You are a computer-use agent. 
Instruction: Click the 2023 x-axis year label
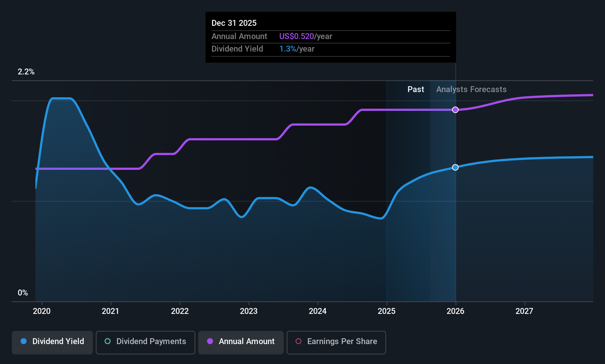pos(249,311)
